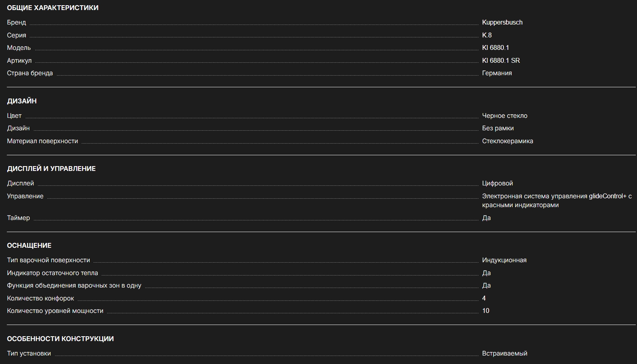
Task: Click the Таймер row label
Action: point(18,218)
